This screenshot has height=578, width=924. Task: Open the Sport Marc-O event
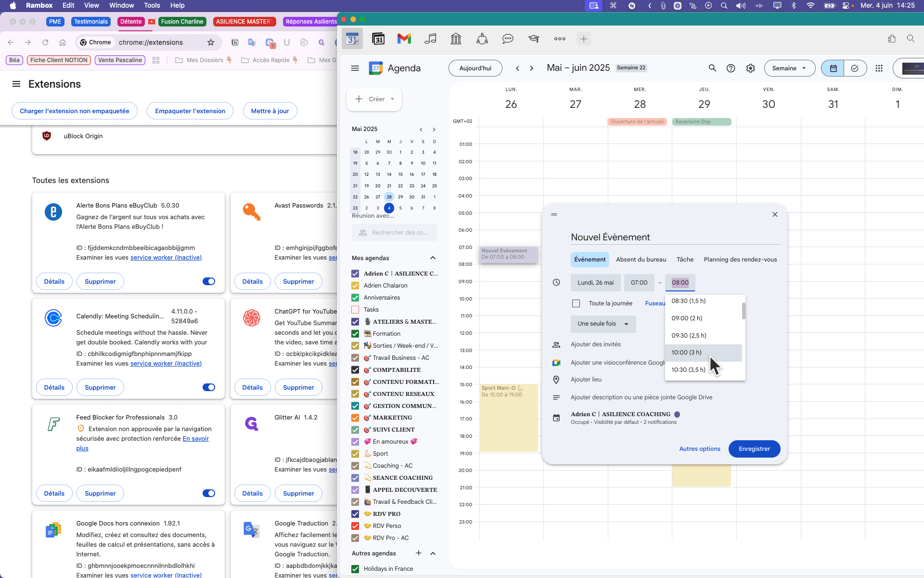pos(508,418)
